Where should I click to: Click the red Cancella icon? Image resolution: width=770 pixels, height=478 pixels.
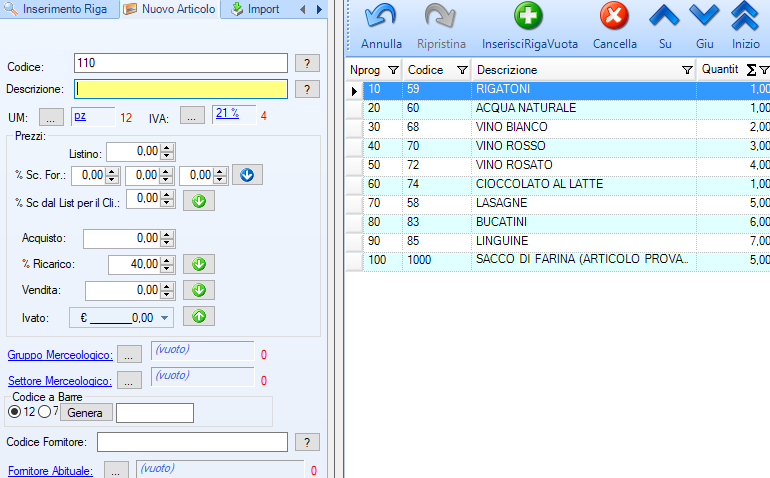click(614, 17)
